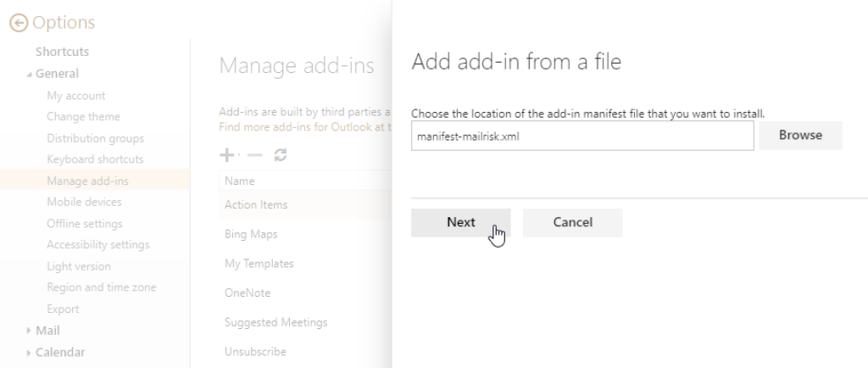Select the Unsubscribe add-in
This screenshot has width=868, height=368.
(x=254, y=352)
